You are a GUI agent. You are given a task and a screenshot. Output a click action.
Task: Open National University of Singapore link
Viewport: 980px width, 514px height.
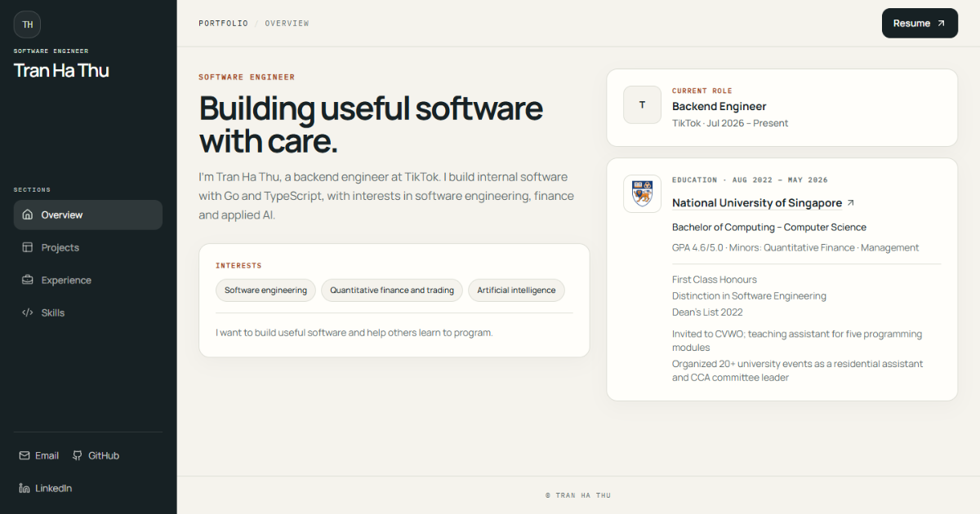764,203
